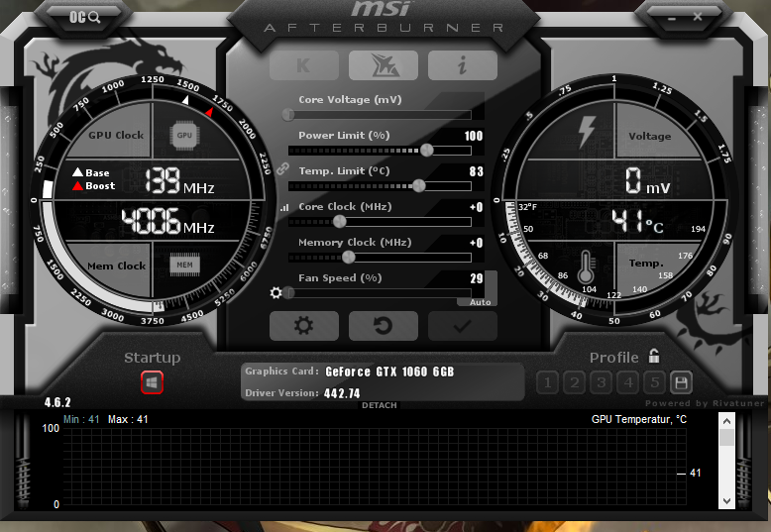
Task: Click the Power Limit slider handle
Action: (427, 150)
